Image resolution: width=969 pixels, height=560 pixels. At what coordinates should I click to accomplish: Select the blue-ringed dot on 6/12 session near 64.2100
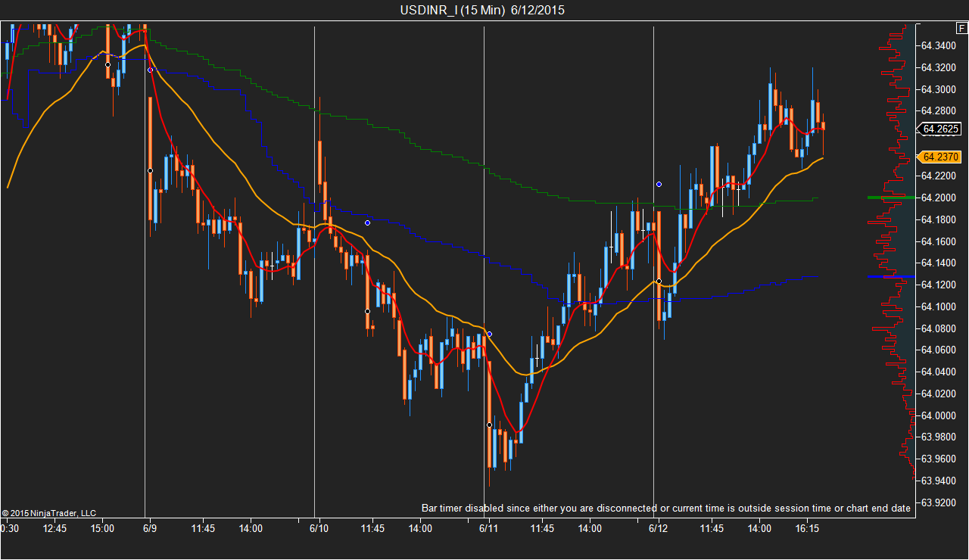pos(659,184)
